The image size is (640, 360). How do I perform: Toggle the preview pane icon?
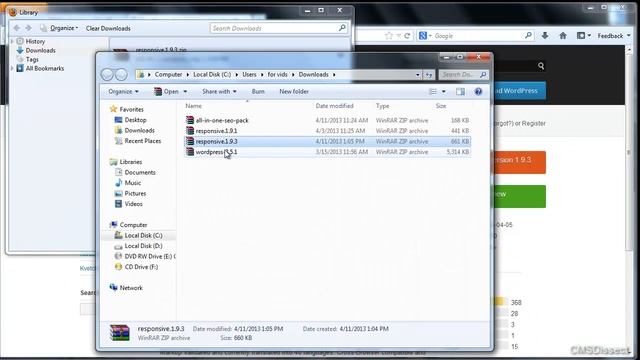coord(460,92)
